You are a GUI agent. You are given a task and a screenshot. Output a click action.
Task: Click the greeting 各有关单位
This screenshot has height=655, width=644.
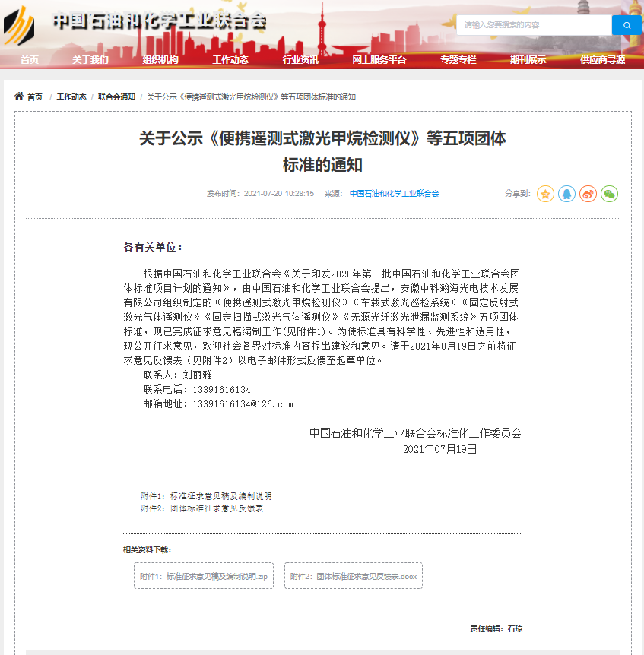point(153,247)
